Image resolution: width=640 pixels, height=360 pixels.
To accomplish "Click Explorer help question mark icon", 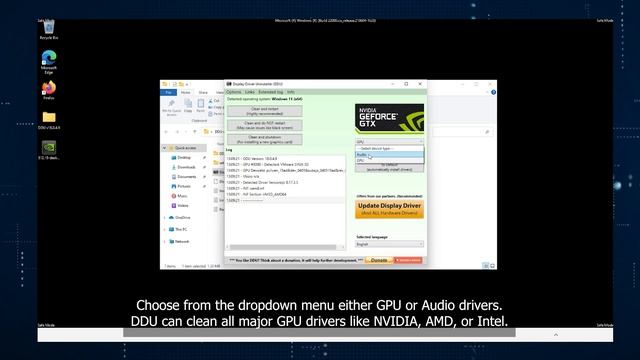I will point(493,92).
